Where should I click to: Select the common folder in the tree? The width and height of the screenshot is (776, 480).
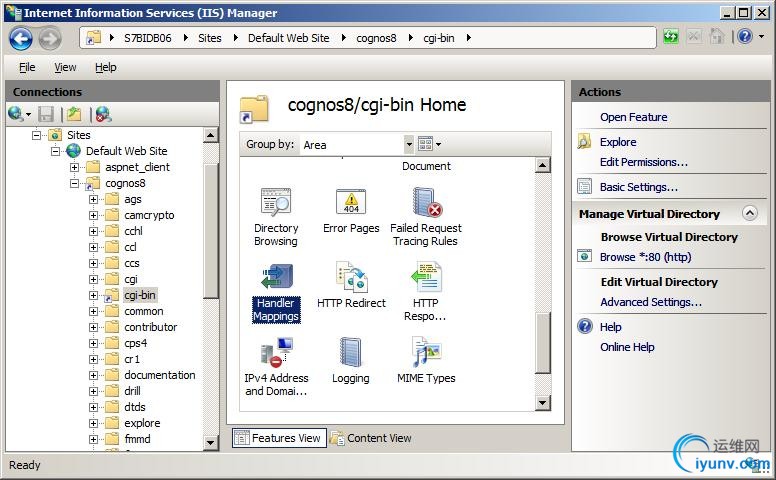(x=144, y=311)
